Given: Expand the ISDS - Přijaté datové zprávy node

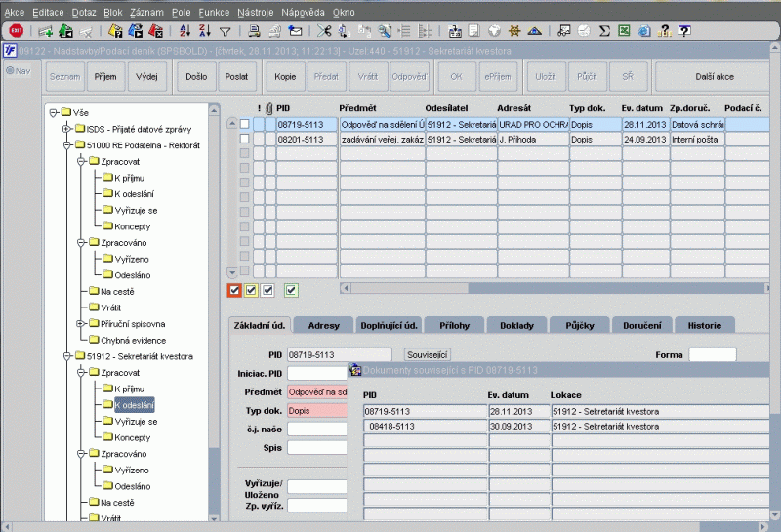Looking at the screenshot, I should [x=66, y=129].
